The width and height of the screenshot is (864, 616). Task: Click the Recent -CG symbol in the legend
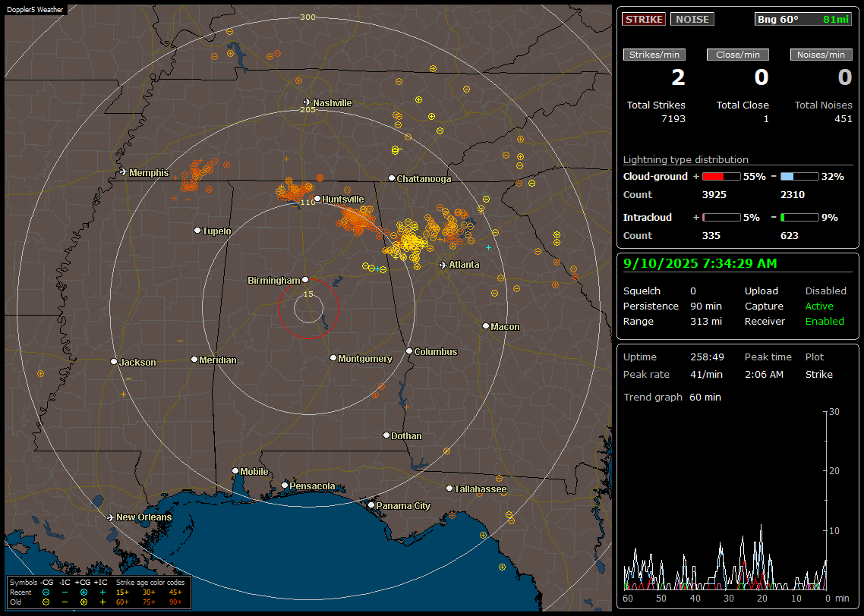(46, 592)
